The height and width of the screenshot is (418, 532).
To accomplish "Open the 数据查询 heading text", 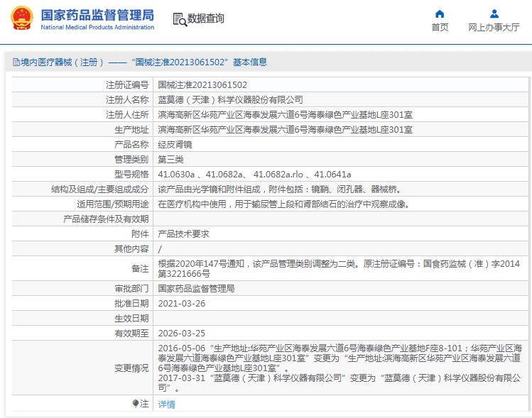I will [205, 19].
